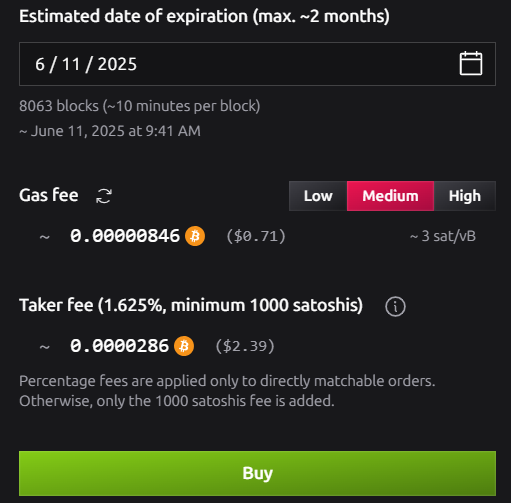Open the calendar date picker icon

tap(471, 63)
